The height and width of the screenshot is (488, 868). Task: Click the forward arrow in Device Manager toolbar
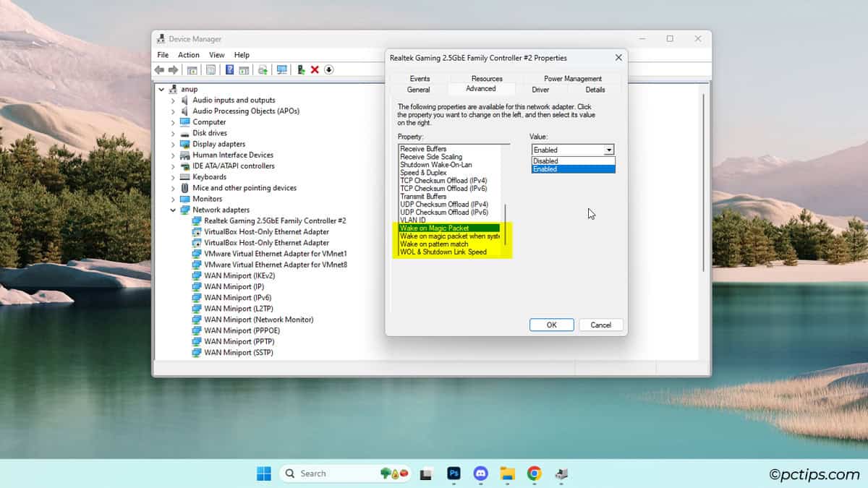click(173, 69)
